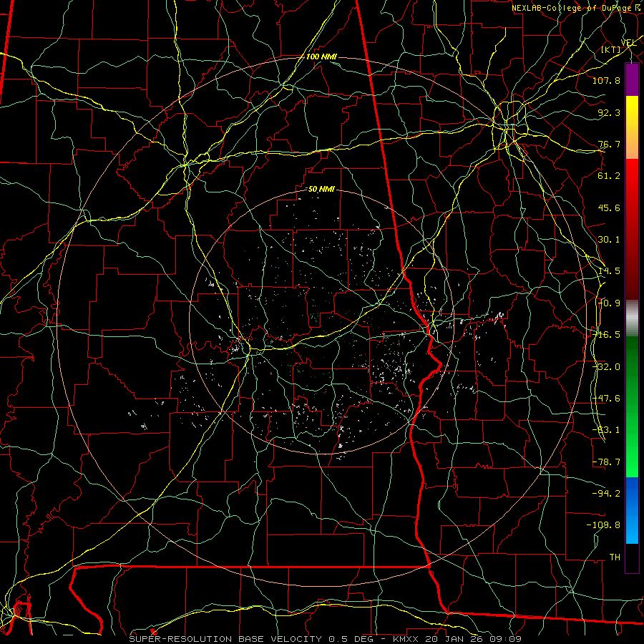This screenshot has height=644, width=644.
Task: Pick the blue segment of the velocity scale
Action: coord(632,510)
